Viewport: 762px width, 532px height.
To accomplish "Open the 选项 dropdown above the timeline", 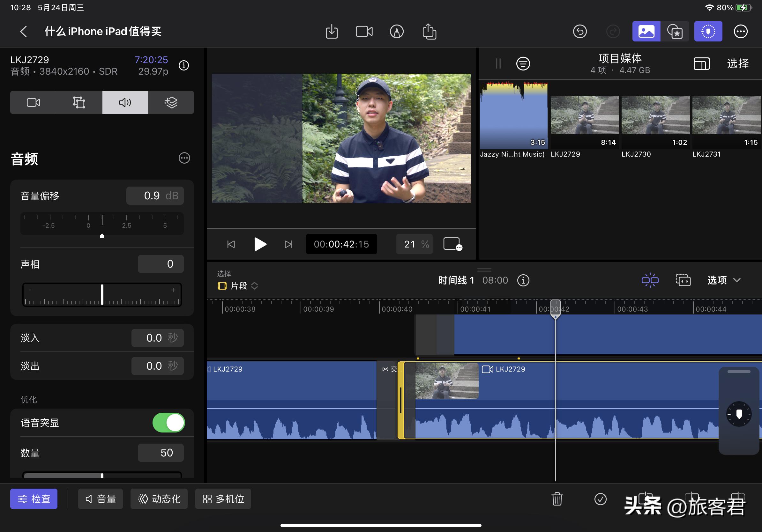I will [723, 280].
